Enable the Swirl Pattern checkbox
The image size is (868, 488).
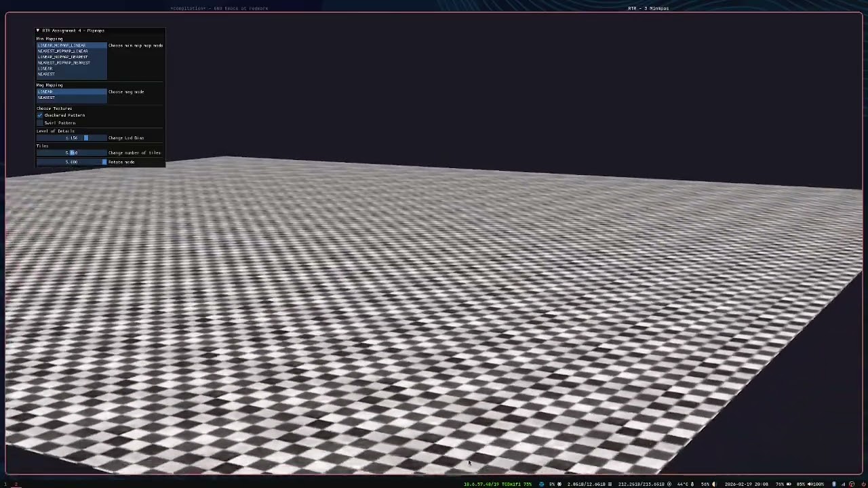tap(40, 123)
